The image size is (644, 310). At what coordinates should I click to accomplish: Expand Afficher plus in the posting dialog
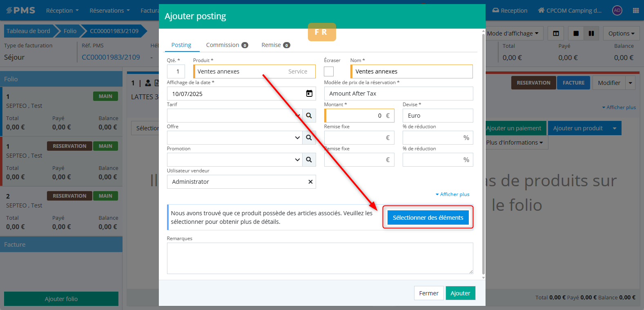coord(452,194)
